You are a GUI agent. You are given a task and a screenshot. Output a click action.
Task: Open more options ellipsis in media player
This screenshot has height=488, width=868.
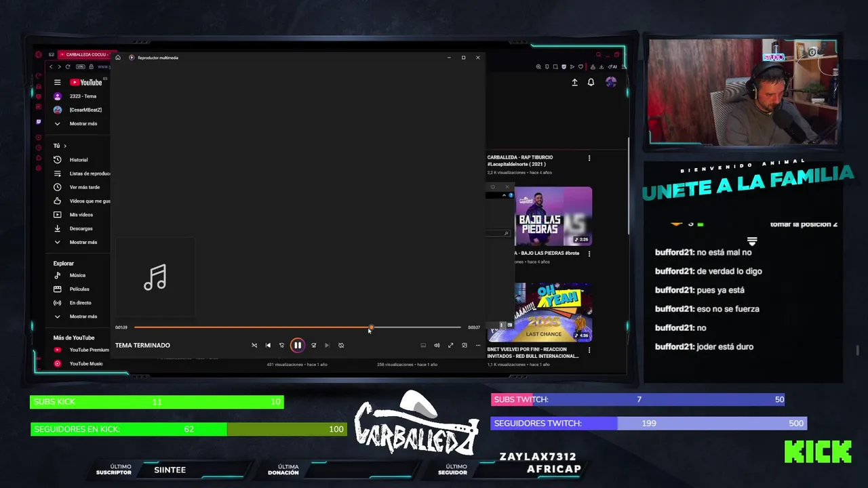point(478,345)
